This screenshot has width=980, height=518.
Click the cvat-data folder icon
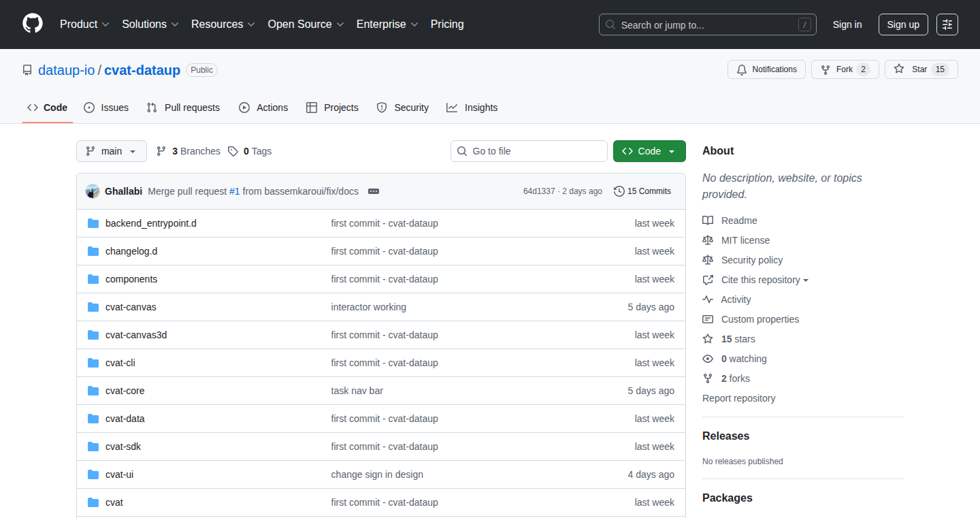(93, 419)
